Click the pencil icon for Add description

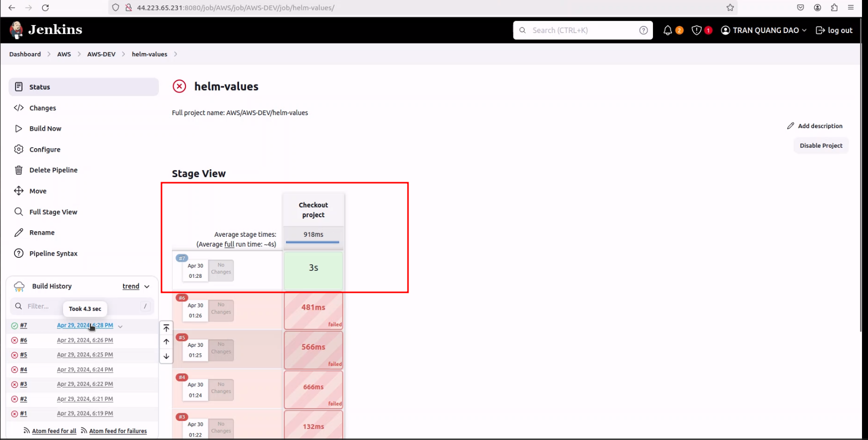(x=790, y=126)
